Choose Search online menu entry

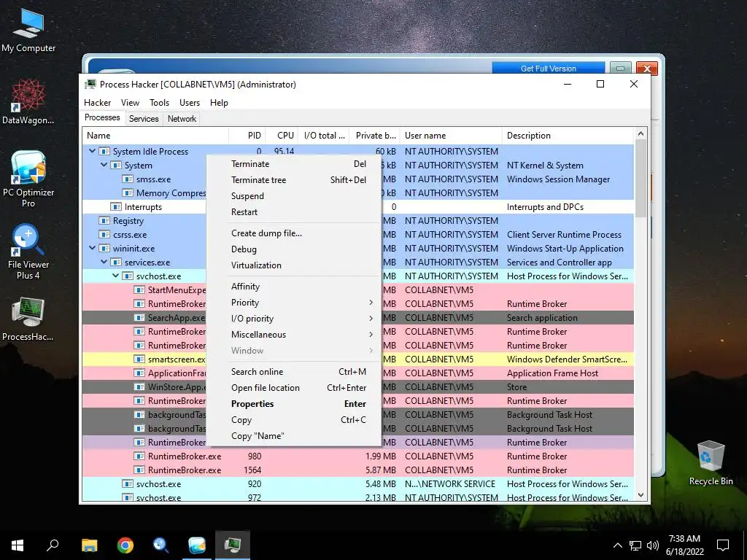click(295, 372)
